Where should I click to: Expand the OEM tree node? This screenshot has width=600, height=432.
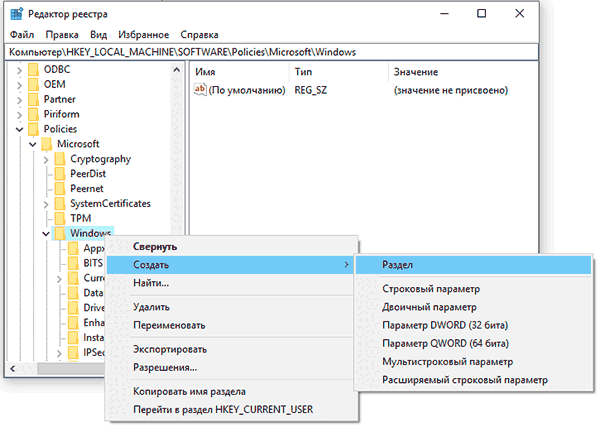coord(19,85)
